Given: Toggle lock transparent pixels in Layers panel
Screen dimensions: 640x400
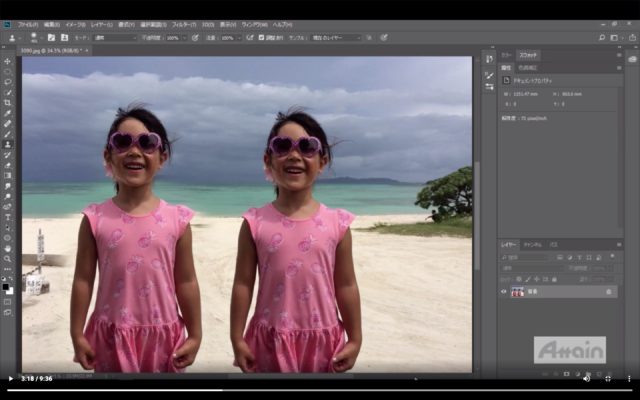Looking at the screenshot, I should pyautogui.click(x=519, y=279).
